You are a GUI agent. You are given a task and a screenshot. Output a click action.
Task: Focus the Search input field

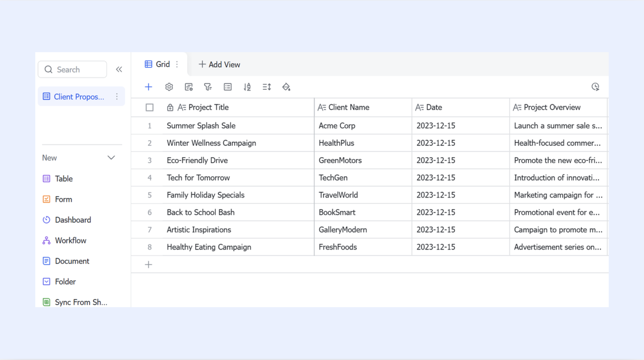[72, 69]
